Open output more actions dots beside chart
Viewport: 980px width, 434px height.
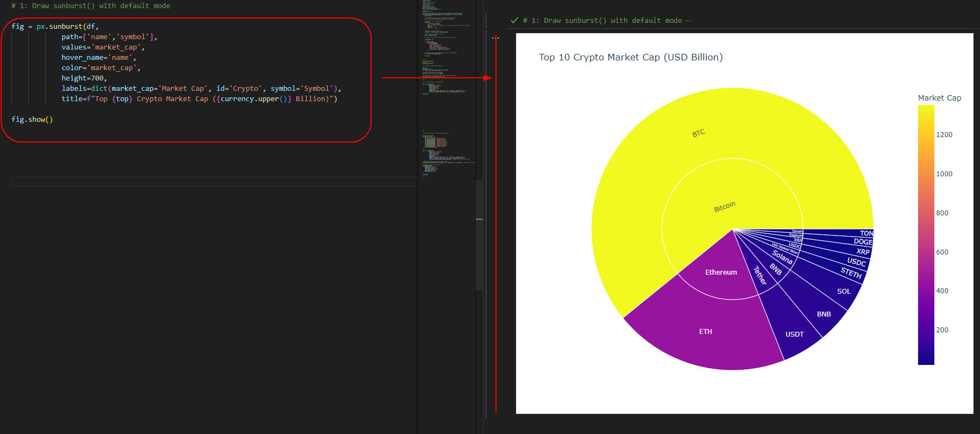point(495,38)
